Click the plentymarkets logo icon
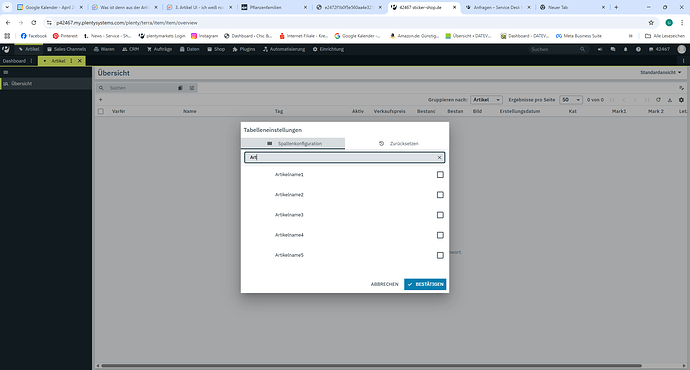 pyautogui.click(x=6, y=49)
